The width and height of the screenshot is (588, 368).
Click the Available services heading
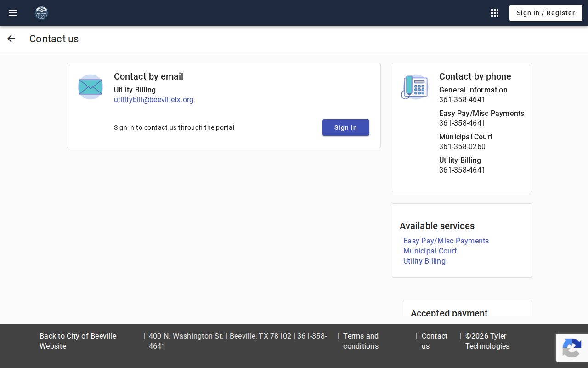click(x=437, y=226)
